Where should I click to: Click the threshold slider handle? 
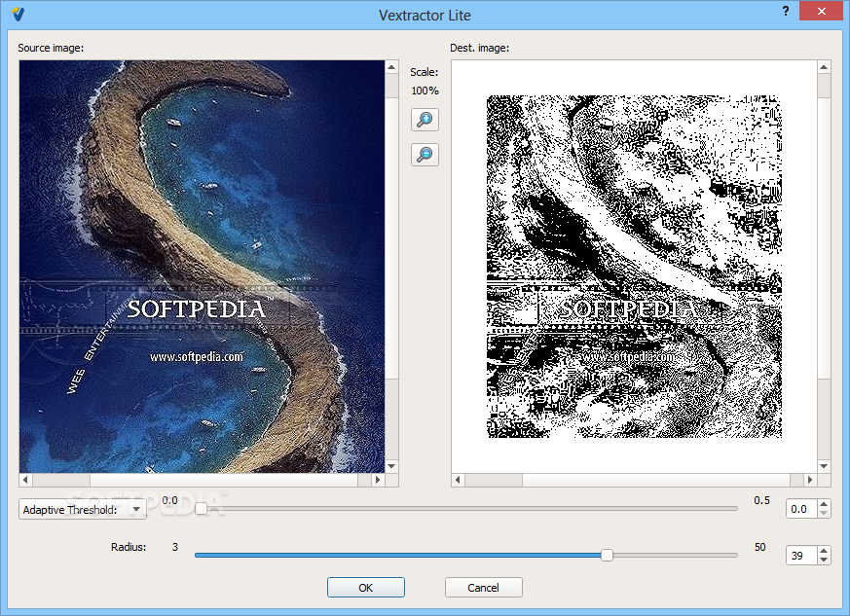(x=201, y=509)
